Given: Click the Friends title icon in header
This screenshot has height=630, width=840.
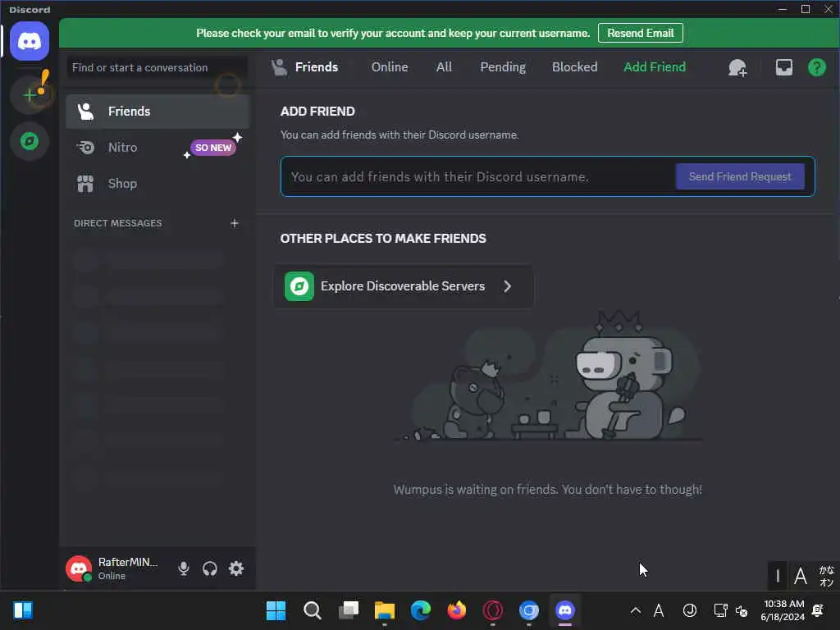Looking at the screenshot, I should tap(279, 67).
